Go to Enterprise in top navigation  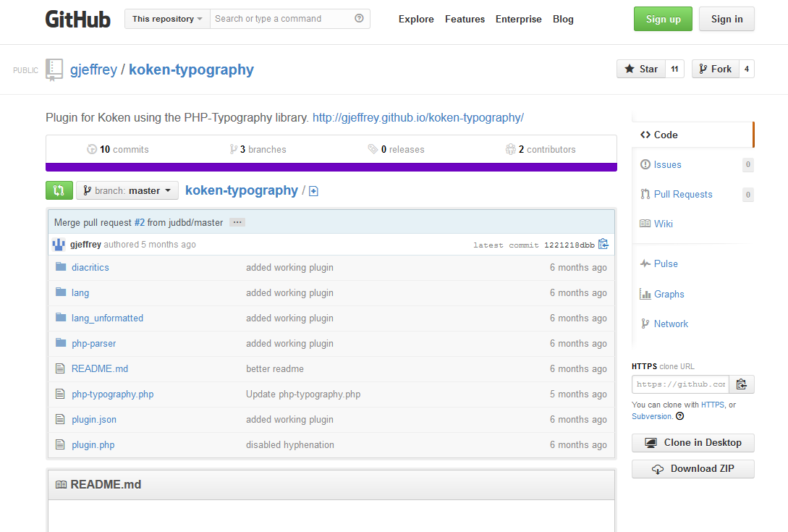pyautogui.click(x=519, y=19)
